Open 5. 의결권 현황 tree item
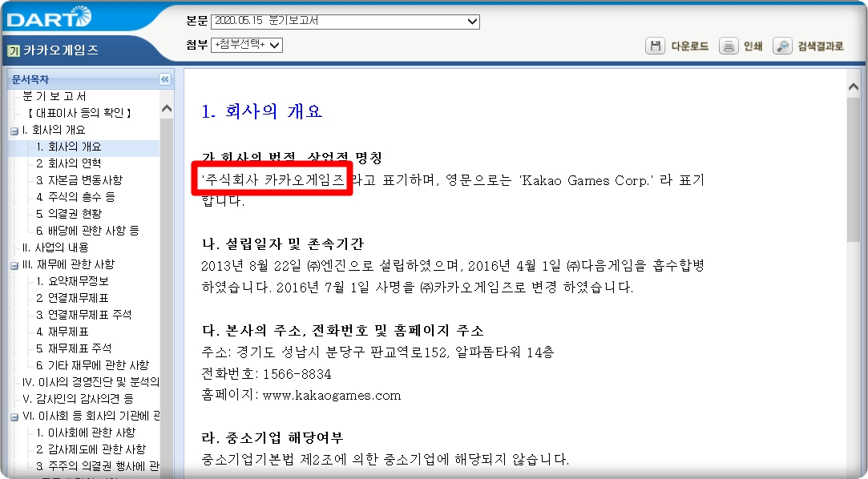The height and width of the screenshot is (479, 868). (69, 214)
